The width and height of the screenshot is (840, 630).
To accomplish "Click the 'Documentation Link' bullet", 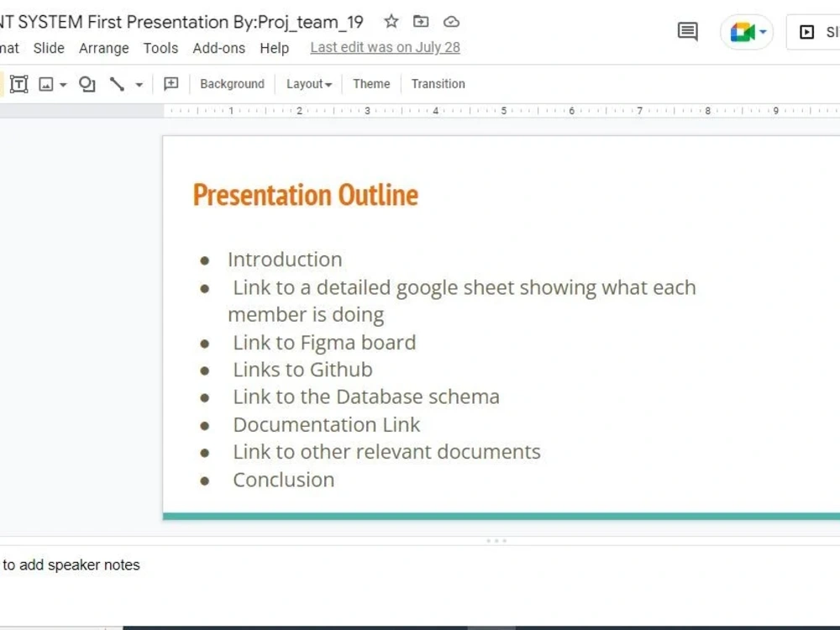I will [x=326, y=425].
